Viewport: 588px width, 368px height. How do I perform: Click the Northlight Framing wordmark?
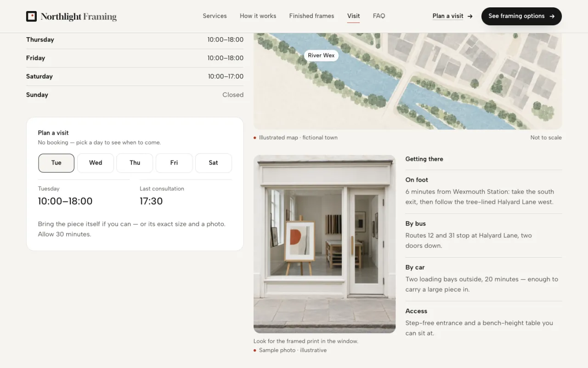pos(79,17)
